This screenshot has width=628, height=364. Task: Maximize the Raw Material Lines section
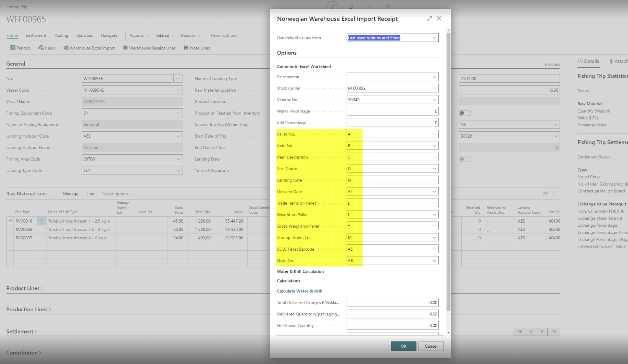555,194
